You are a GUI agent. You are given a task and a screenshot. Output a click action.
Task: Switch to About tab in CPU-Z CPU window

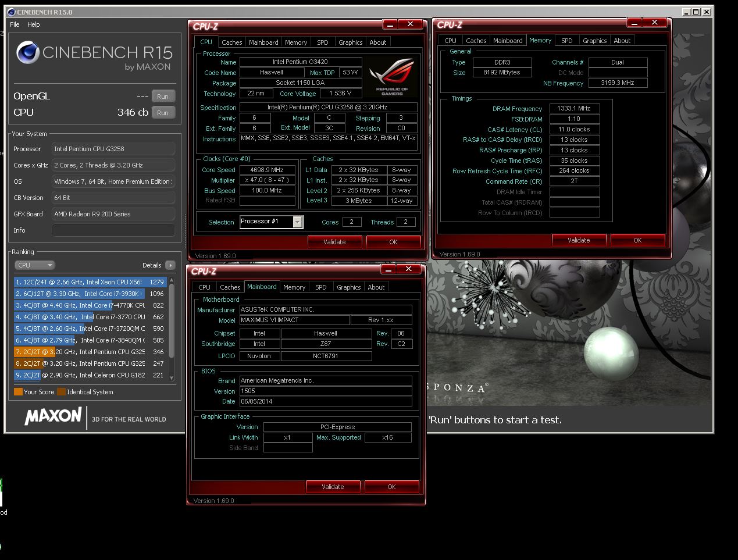tap(378, 42)
